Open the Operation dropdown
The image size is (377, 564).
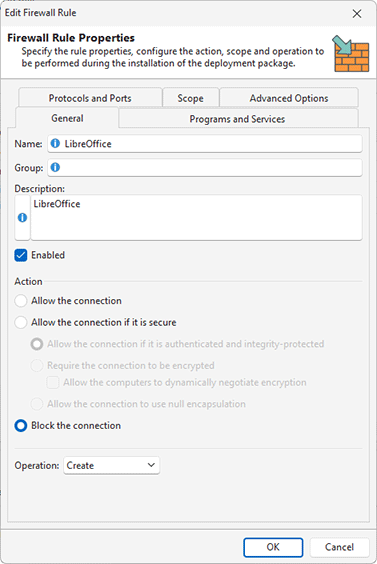tap(112, 465)
